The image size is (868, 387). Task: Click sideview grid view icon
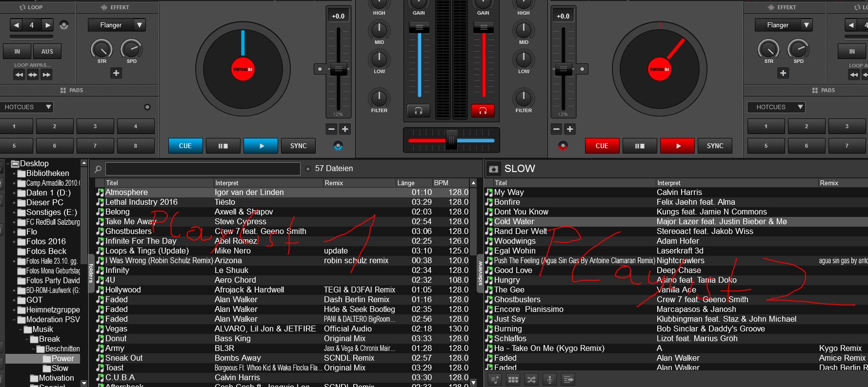(x=513, y=379)
